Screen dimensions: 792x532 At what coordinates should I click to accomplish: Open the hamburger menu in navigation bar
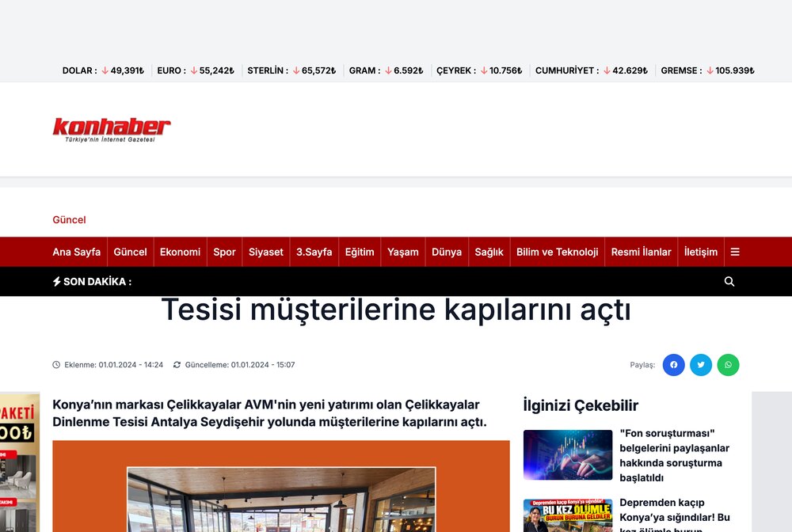click(x=735, y=252)
